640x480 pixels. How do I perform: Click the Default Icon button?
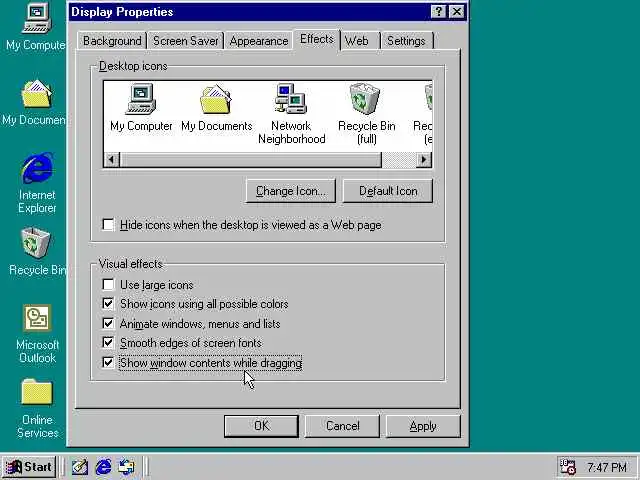[x=388, y=191]
